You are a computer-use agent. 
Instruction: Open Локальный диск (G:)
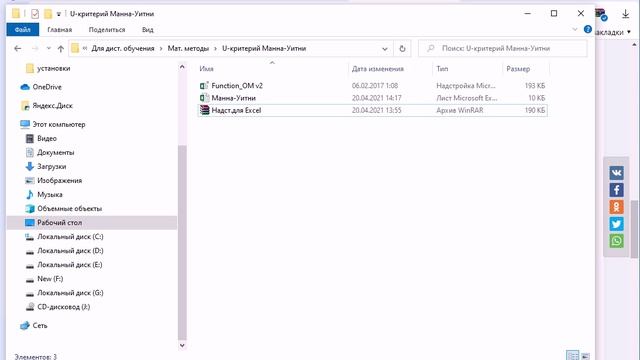click(70, 293)
